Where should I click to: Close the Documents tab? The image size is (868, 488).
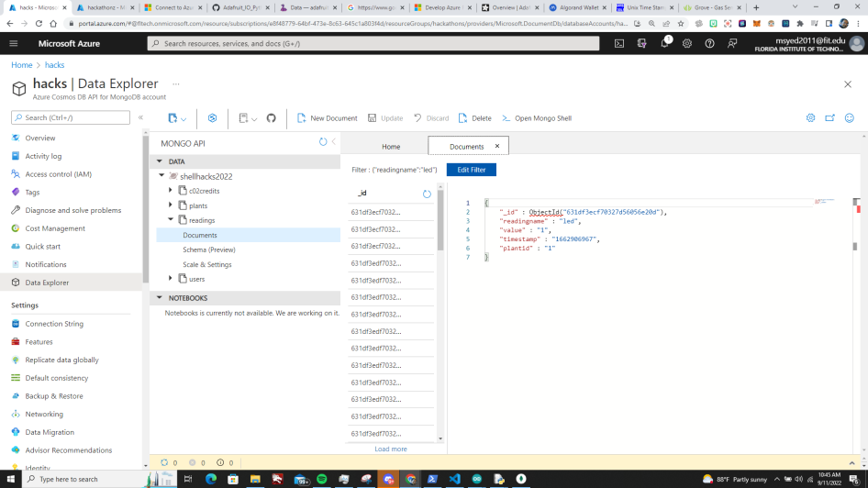click(x=497, y=146)
